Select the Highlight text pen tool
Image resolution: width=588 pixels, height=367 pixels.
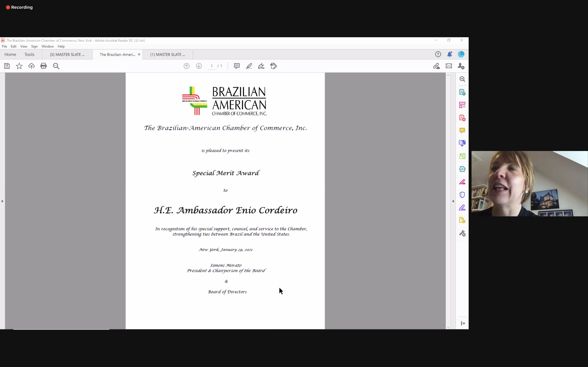click(x=249, y=66)
